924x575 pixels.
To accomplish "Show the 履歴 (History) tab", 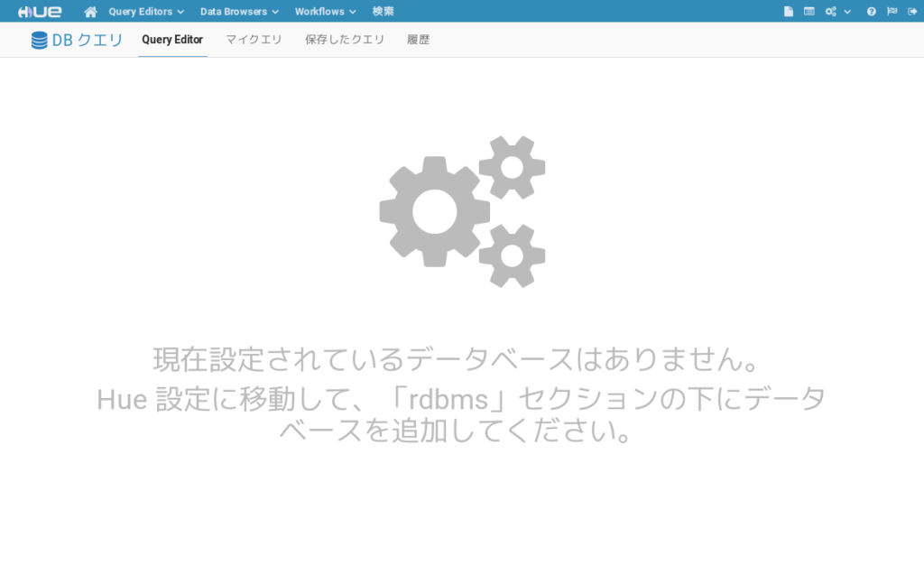I will [419, 40].
